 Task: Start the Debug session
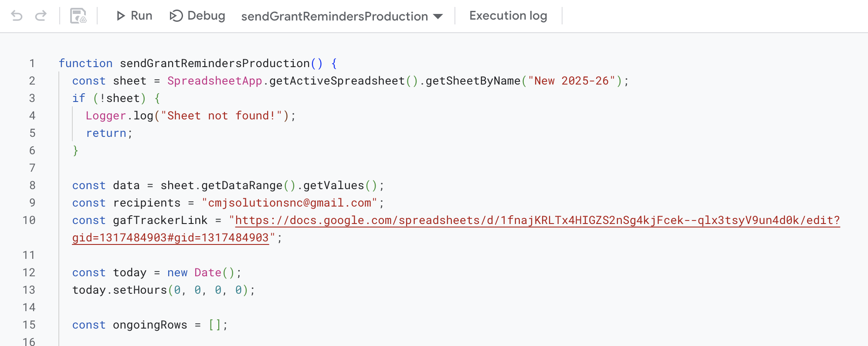click(197, 16)
